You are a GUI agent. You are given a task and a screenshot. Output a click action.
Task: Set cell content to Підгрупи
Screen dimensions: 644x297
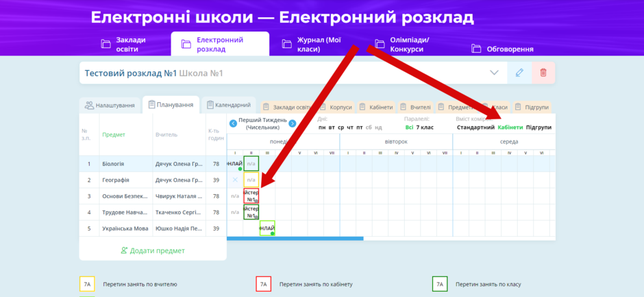539,128
